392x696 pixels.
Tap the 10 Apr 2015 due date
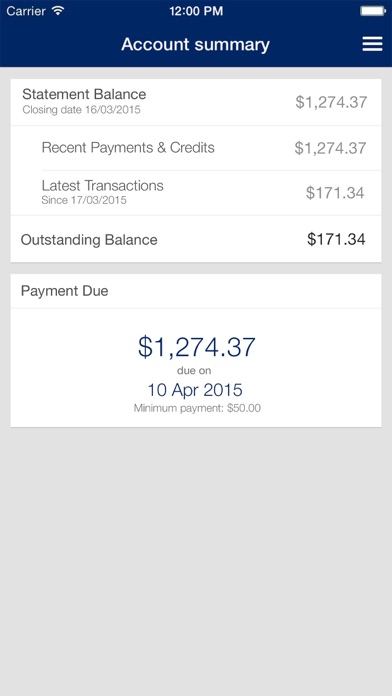tap(195, 390)
